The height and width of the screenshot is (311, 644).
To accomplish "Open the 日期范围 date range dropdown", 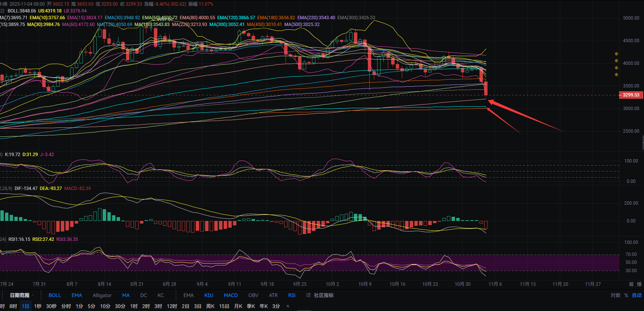I will click(x=22, y=295).
